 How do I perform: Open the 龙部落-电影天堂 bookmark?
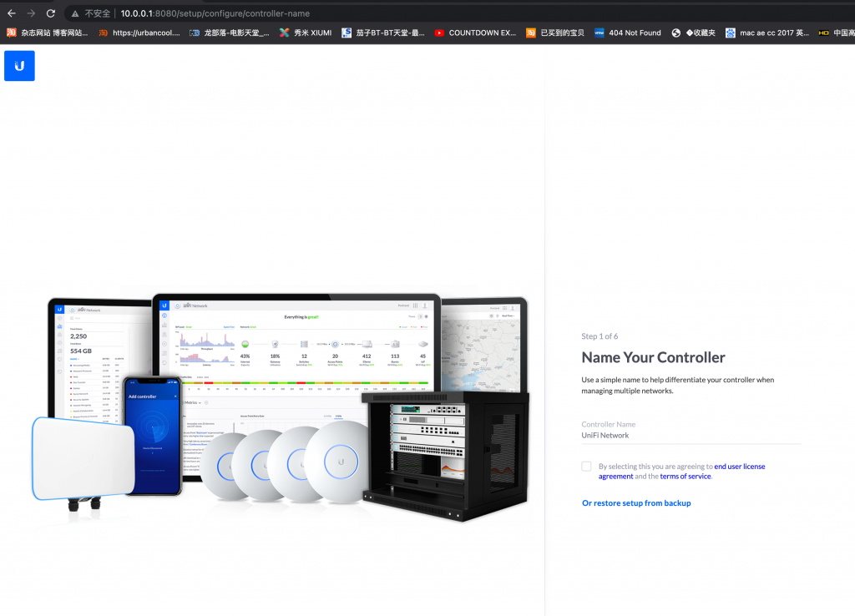(229, 33)
